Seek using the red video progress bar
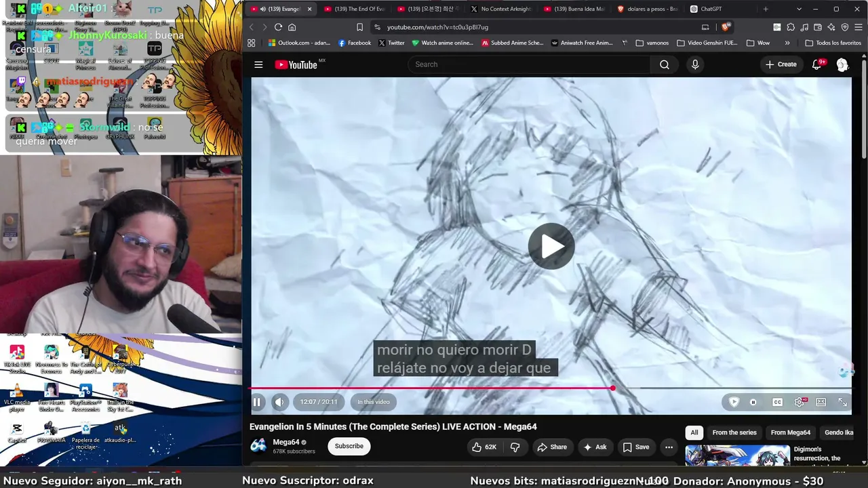 pos(432,388)
